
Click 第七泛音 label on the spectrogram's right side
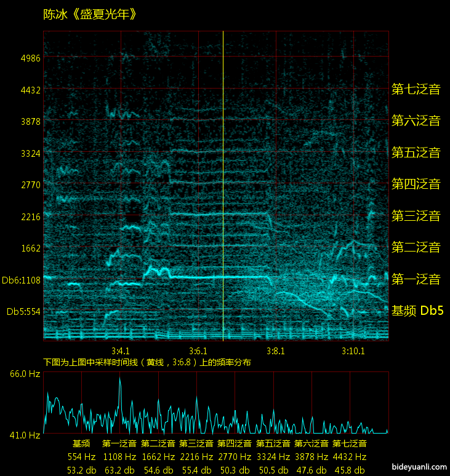416,89
